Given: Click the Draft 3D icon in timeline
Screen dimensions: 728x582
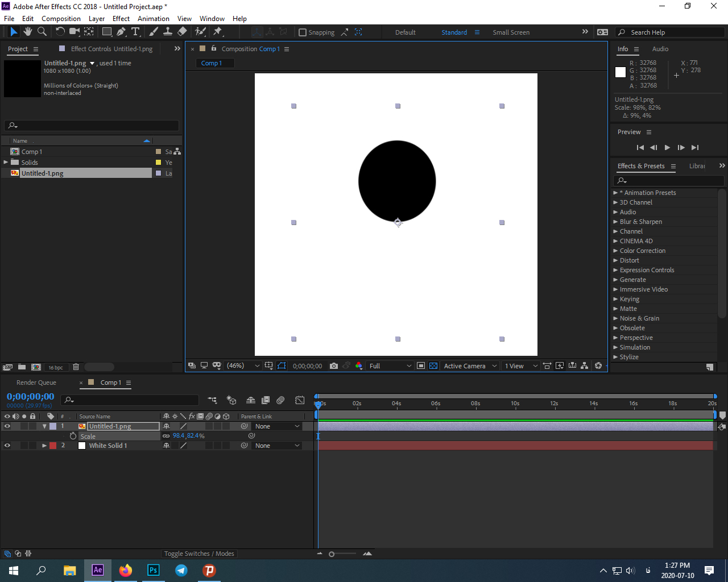Looking at the screenshot, I should [231, 400].
